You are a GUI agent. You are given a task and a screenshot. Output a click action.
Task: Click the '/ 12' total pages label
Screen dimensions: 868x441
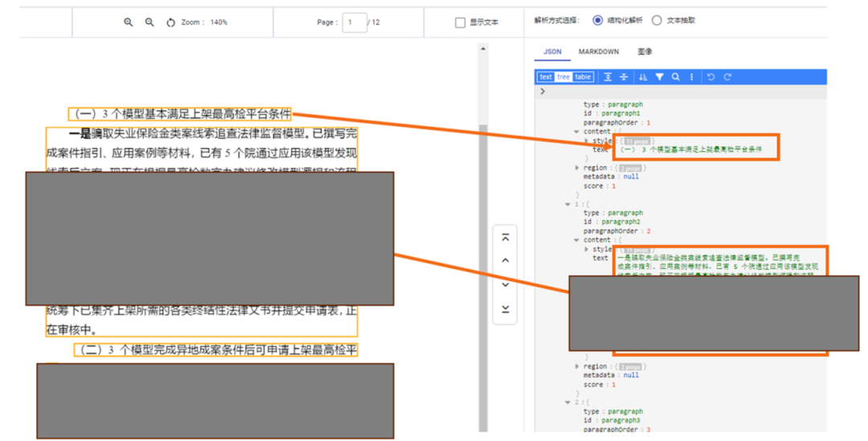(374, 22)
